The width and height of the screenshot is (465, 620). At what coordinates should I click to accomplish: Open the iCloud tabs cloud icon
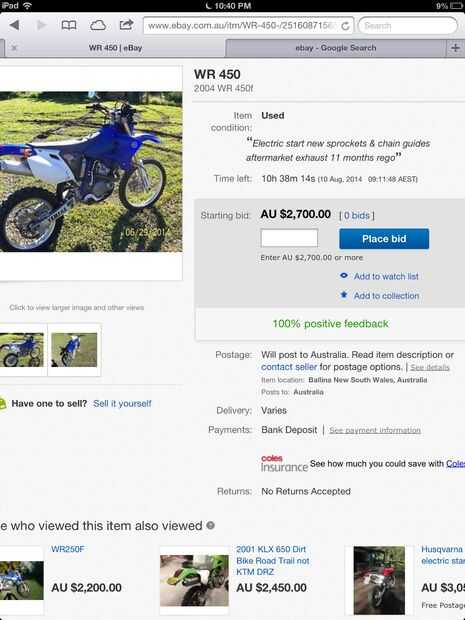[x=98, y=25]
